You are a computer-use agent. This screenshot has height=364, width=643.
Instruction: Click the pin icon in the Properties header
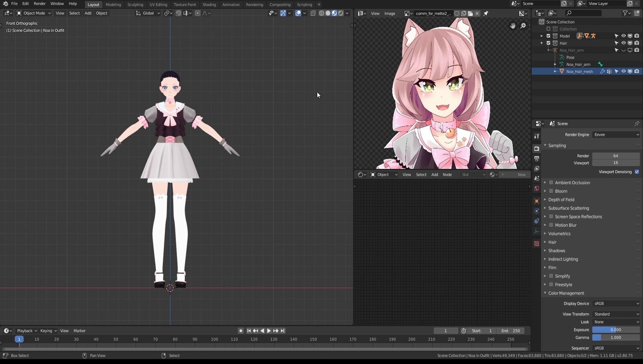tap(636, 123)
